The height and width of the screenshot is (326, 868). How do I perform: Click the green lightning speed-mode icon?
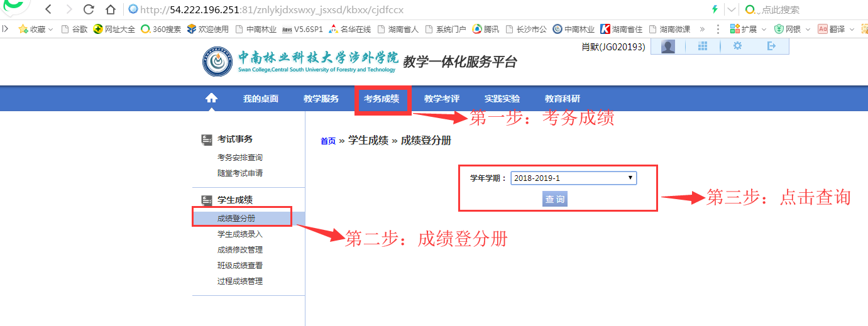coord(715,9)
